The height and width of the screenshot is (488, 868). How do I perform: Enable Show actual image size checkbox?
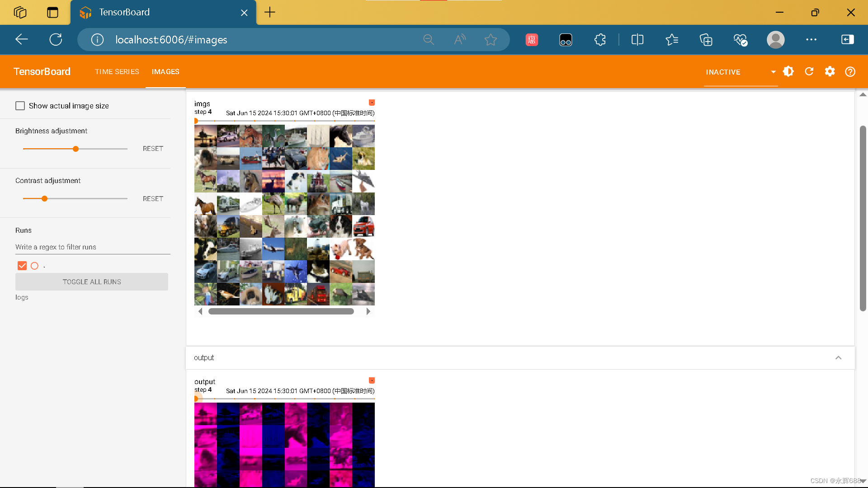[20, 106]
